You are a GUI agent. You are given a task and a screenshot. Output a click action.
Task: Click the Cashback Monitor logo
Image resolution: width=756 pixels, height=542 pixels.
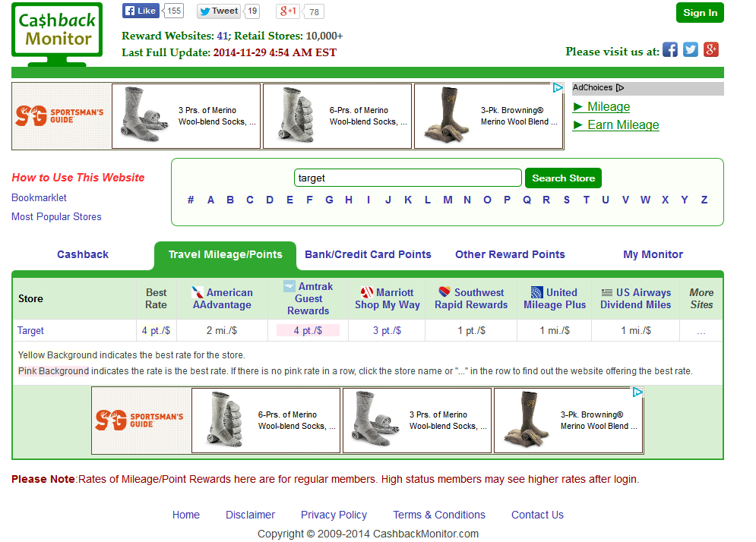57,34
